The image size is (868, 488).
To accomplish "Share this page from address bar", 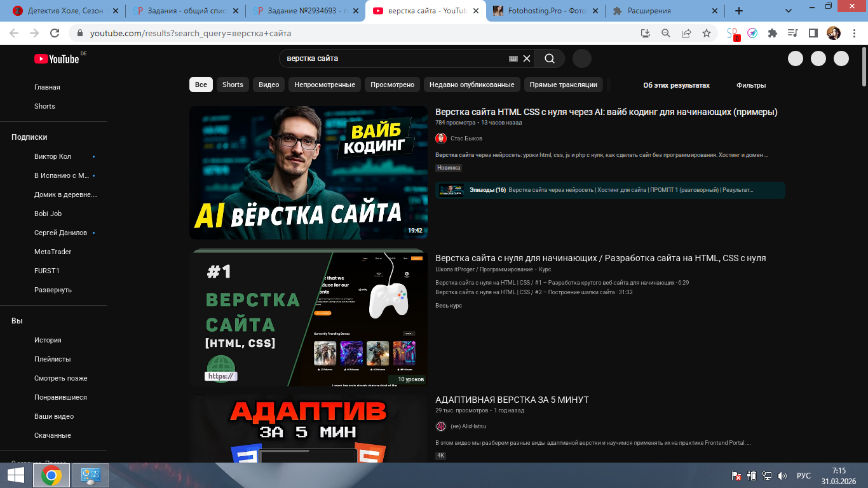I will tap(686, 33).
